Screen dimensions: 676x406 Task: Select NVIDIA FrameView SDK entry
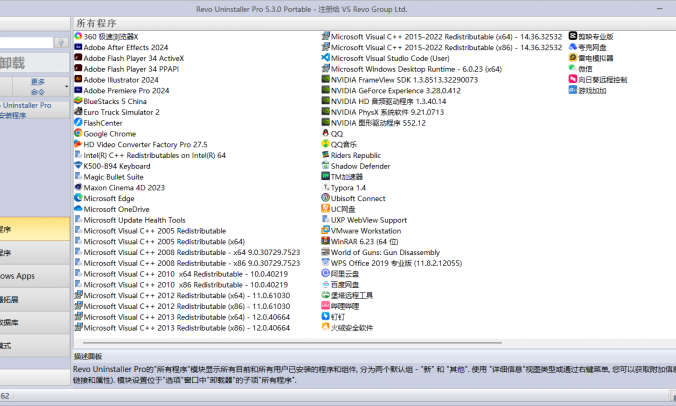pyautogui.click(x=400, y=80)
